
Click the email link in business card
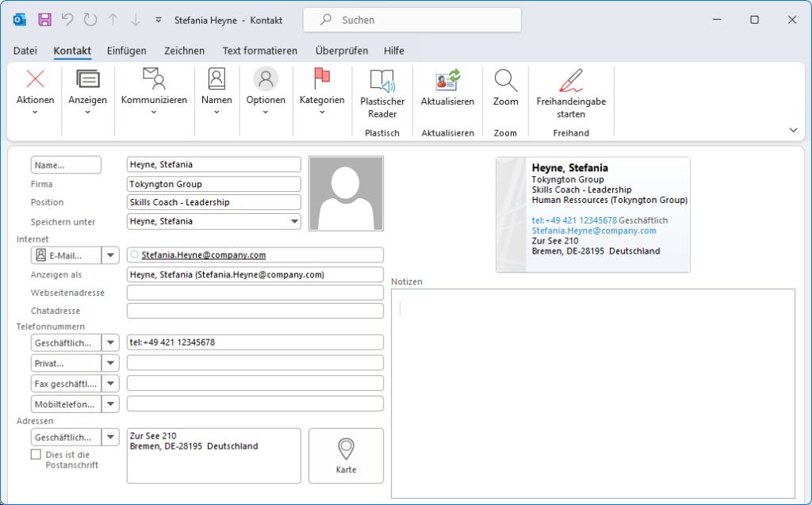(x=594, y=231)
